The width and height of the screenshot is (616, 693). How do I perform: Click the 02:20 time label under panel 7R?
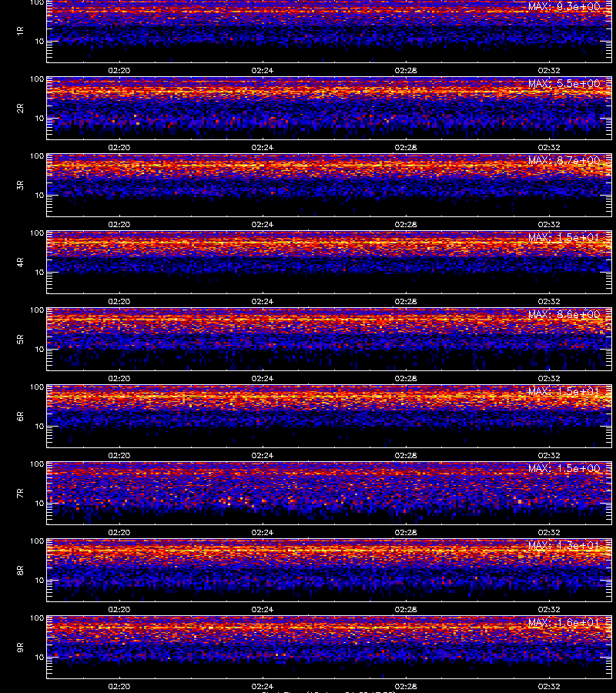(119, 532)
